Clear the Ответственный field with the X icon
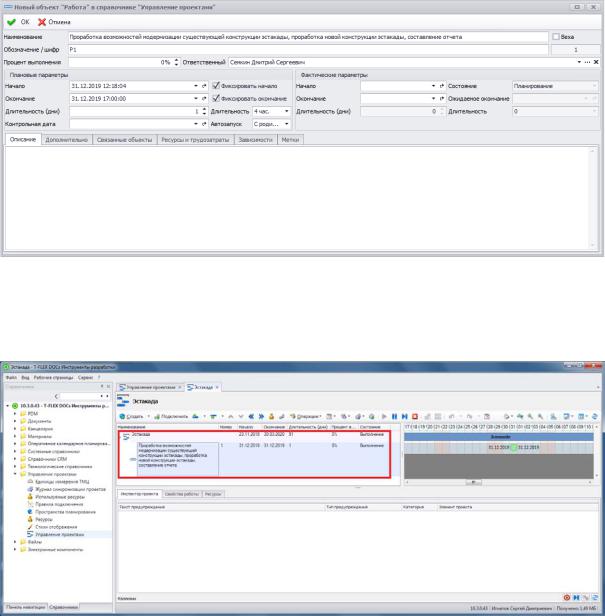This screenshot has width=605, height=616. click(596, 62)
